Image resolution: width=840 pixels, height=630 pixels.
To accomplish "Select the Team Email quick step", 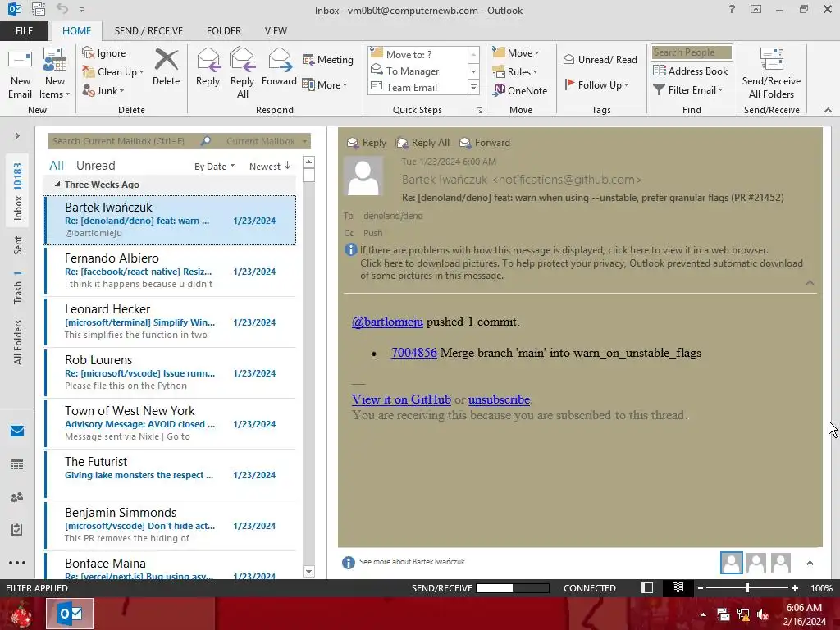I will click(418, 87).
